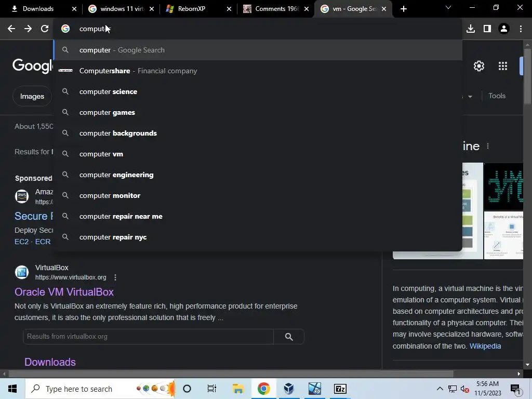Open the Chrome three-dot menu
This screenshot has height=399, width=532.
(x=521, y=29)
